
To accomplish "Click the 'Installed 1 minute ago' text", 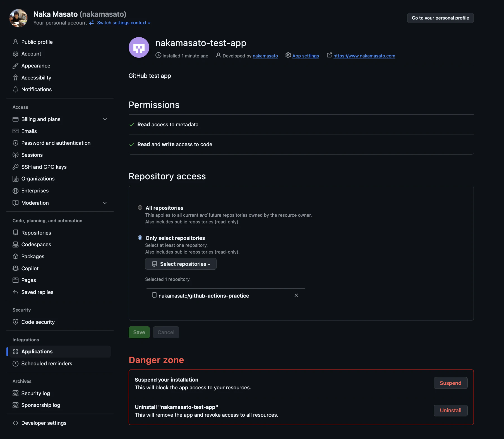I will [x=185, y=56].
